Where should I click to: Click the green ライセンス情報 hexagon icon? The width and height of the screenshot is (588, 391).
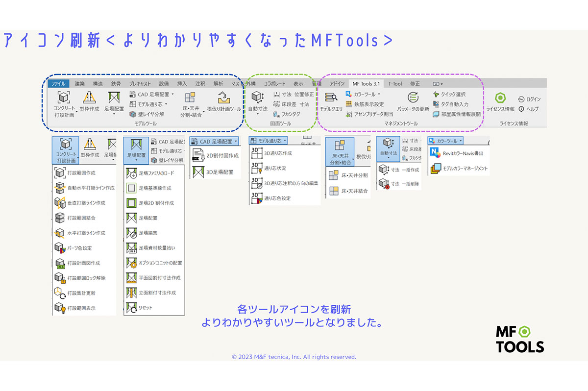pos(500,98)
